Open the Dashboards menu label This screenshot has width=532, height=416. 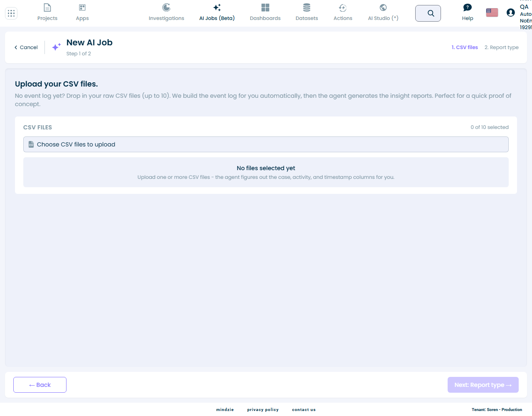(x=265, y=18)
